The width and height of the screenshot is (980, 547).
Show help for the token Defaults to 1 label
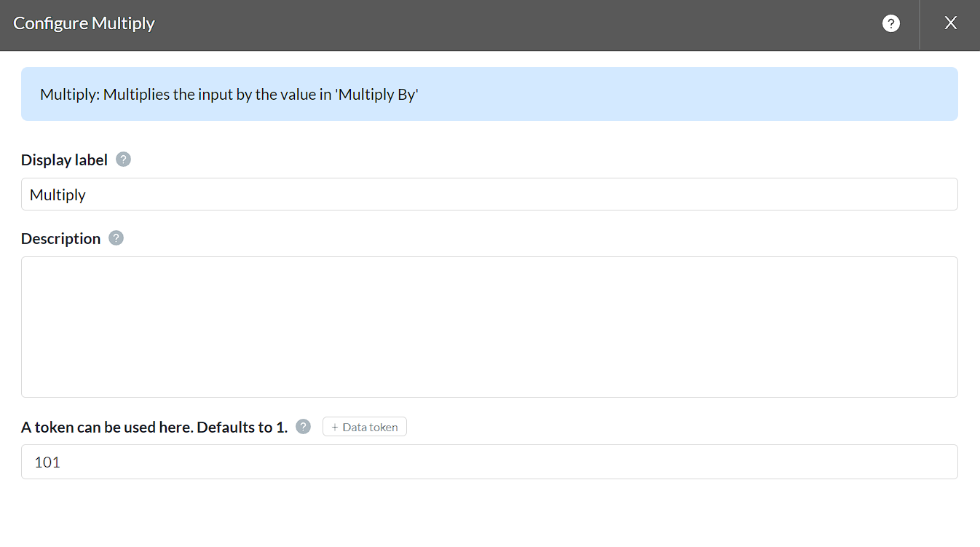(x=304, y=427)
